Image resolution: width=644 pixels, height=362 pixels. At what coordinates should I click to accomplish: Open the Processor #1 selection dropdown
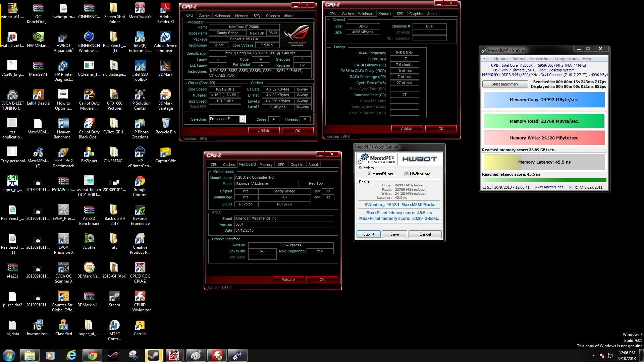click(x=242, y=119)
